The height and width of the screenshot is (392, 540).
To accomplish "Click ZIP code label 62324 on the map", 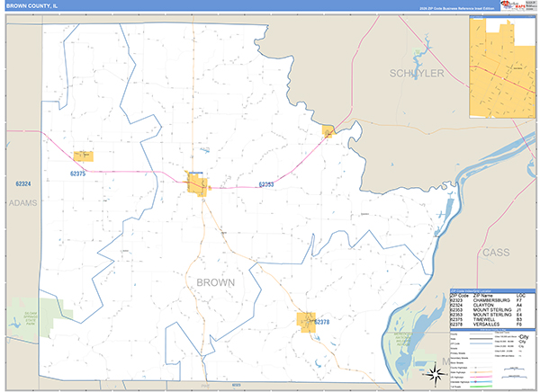I will [23, 183].
